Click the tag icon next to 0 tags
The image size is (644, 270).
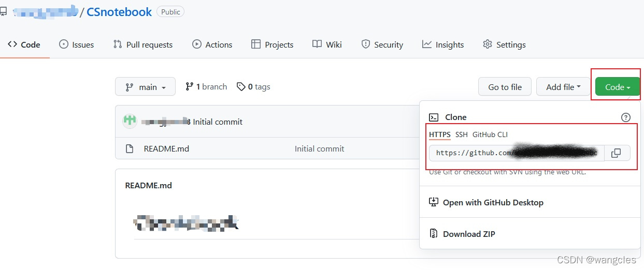241,87
